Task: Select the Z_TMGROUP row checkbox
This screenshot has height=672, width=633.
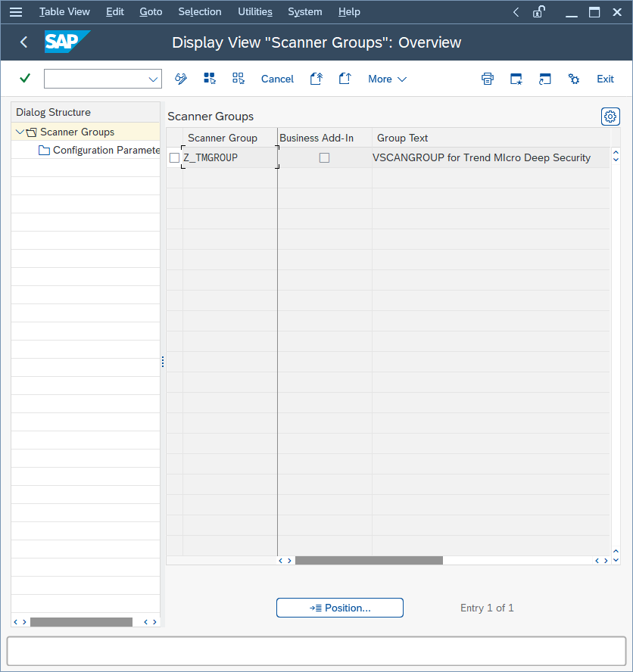Action: (x=175, y=157)
